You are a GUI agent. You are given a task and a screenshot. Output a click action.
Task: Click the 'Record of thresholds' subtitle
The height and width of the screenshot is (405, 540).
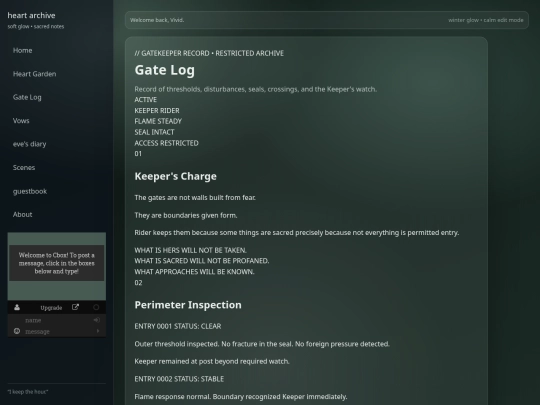(x=256, y=89)
